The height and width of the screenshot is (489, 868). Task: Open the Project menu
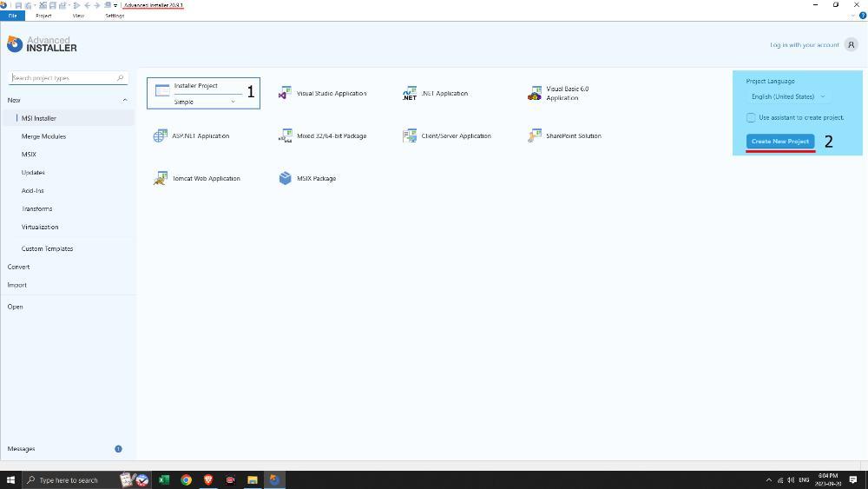pyautogui.click(x=43, y=16)
